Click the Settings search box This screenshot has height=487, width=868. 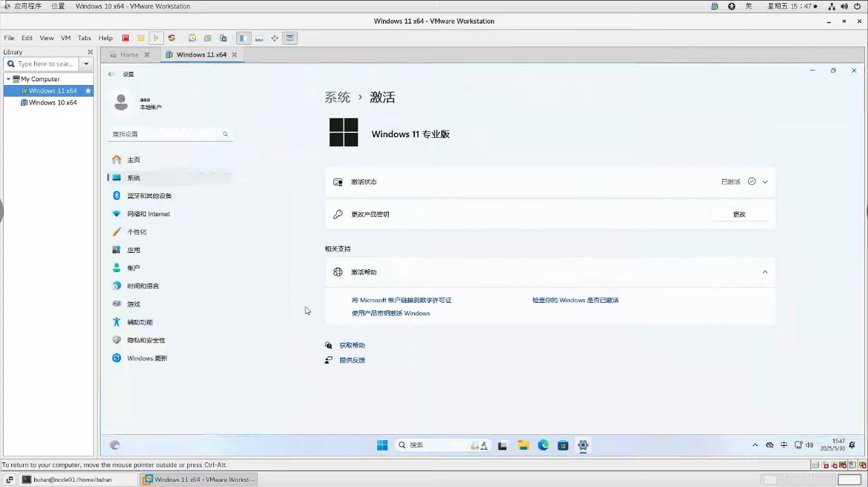pyautogui.click(x=171, y=134)
